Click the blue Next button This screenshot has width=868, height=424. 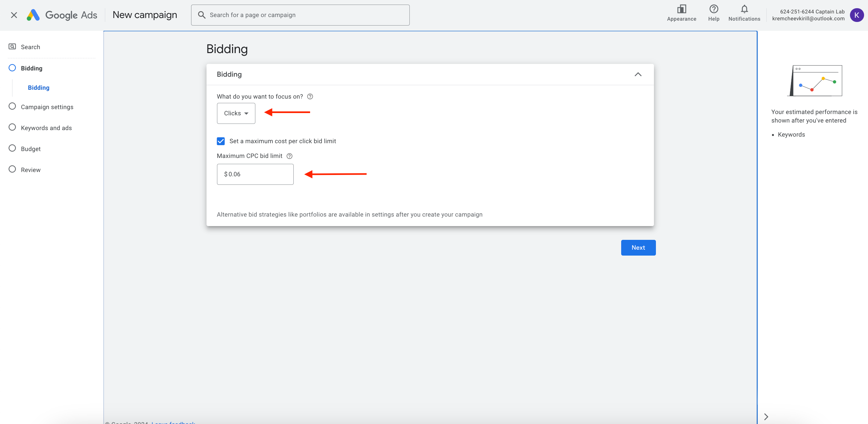638,247
